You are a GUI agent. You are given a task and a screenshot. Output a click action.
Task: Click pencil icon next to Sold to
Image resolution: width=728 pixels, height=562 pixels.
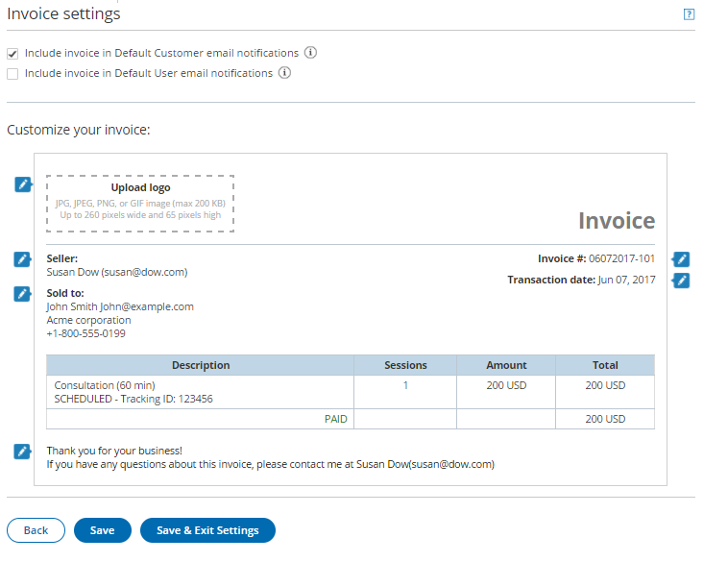pos(23,294)
